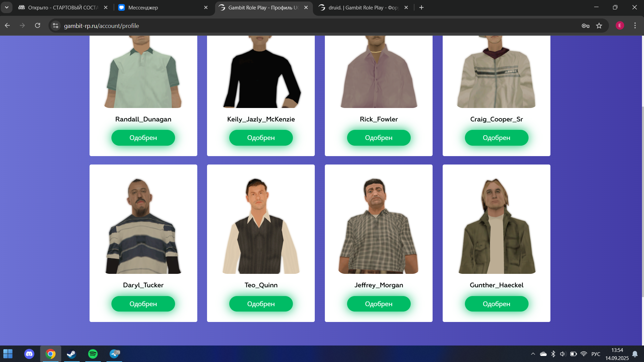
Task: Click Одобрен button under Gunther_Haeckel
Action: pyautogui.click(x=497, y=304)
